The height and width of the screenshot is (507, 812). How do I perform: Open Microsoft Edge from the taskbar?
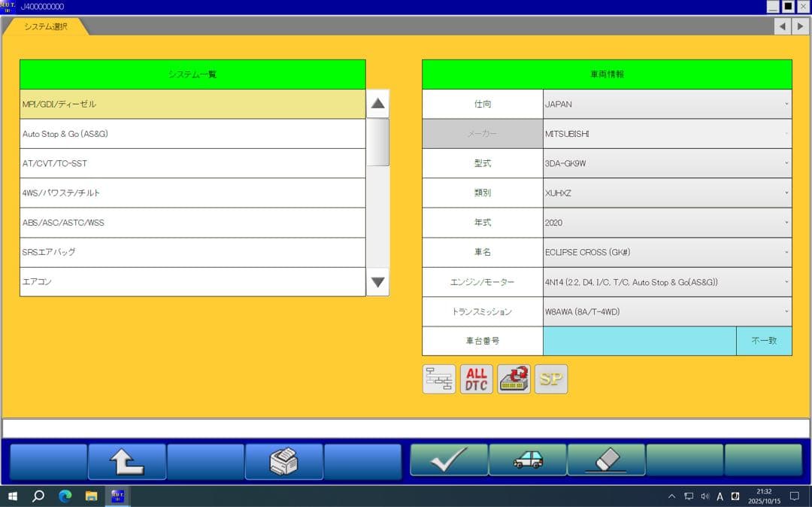tap(65, 496)
